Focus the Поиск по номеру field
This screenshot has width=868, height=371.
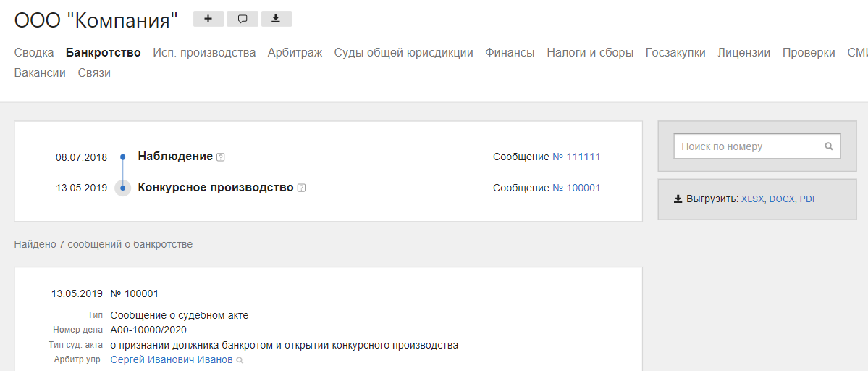pyautogui.click(x=749, y=146)
